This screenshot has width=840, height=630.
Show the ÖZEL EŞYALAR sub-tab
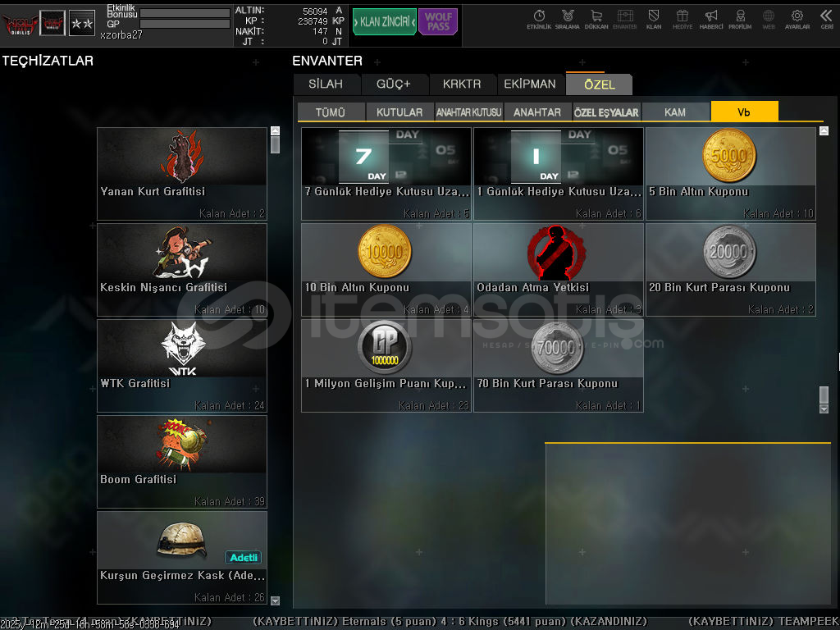click(x=606, y=112)
